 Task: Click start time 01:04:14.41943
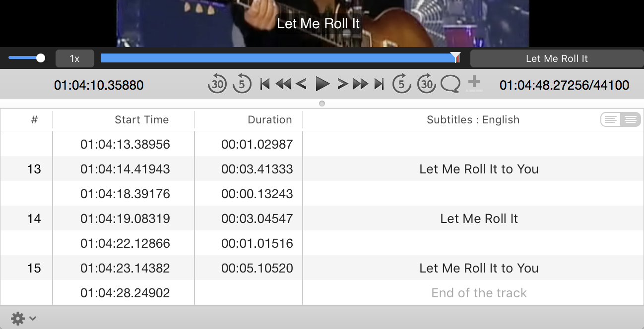(125, 169)
